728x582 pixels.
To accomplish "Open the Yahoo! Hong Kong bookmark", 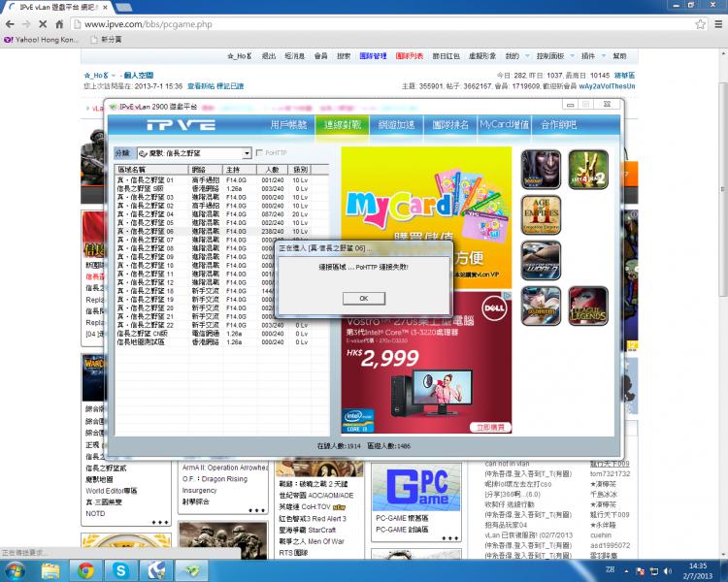I will point(42,40).
